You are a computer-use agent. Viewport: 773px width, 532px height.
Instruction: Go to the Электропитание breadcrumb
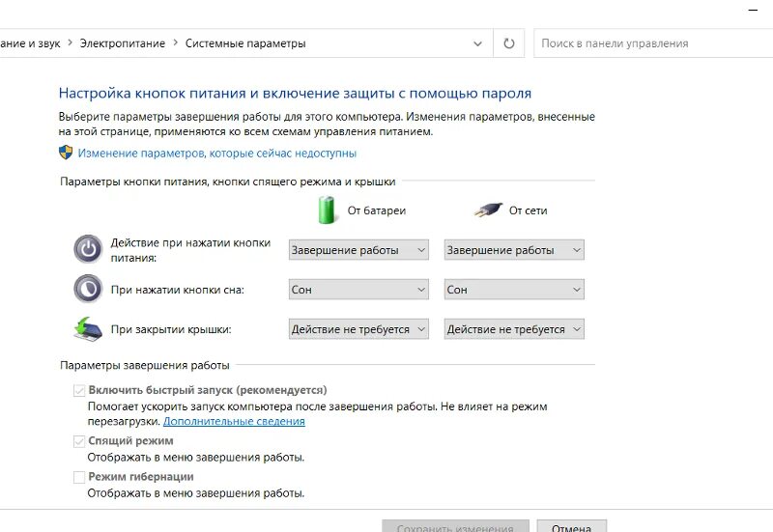123,43
